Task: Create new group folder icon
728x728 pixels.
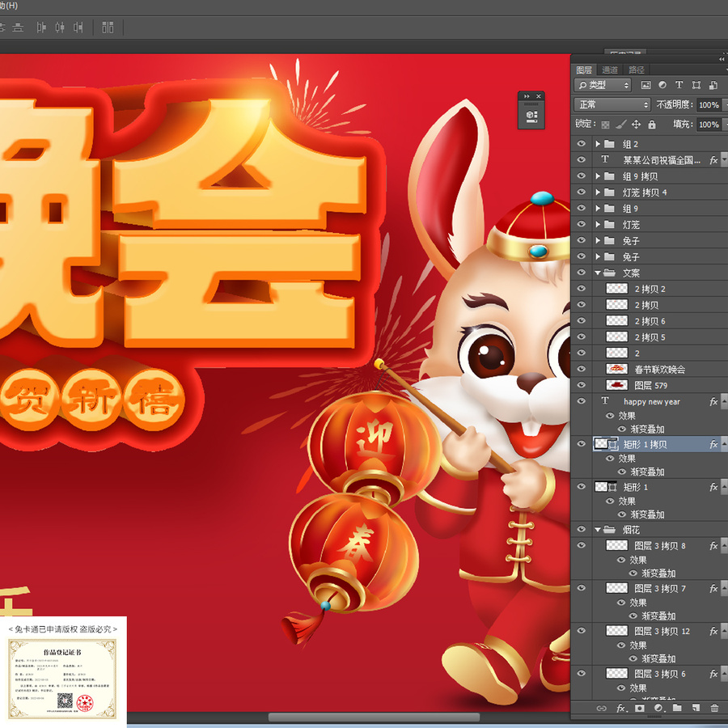Action: [x=677, y=709]
